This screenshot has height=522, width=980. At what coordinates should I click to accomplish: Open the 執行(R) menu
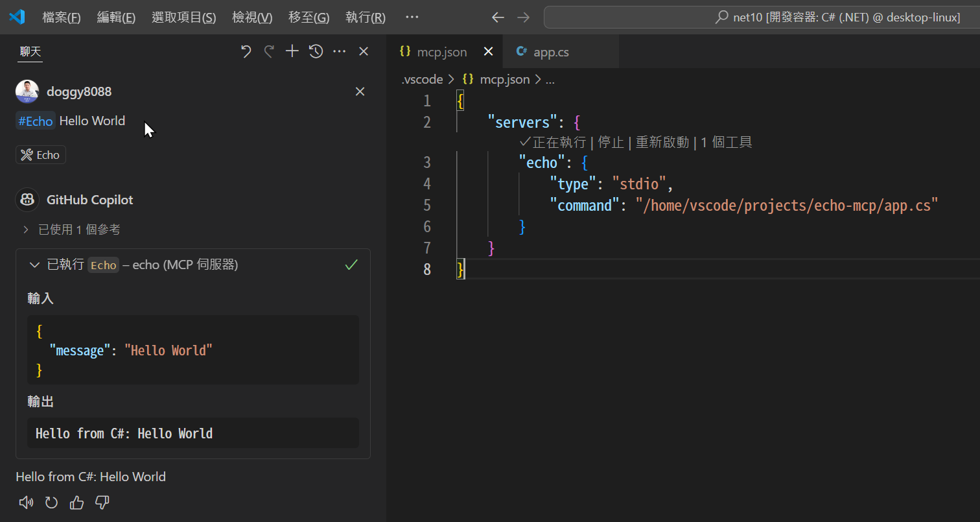(366, 18)
